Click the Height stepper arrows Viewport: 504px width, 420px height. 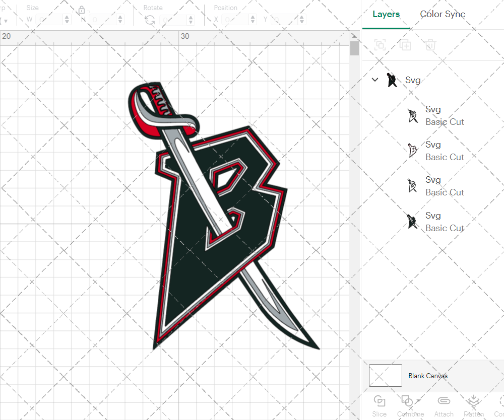point(120,20)
